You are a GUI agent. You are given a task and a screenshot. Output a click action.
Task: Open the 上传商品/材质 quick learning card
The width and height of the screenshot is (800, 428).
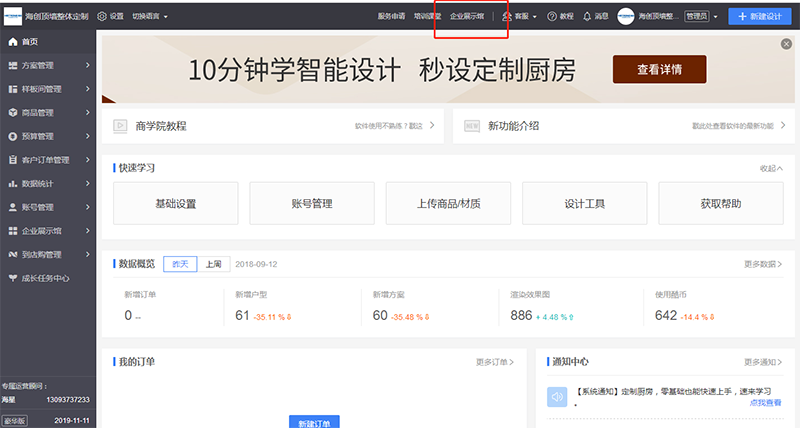[x=447, y=203]
